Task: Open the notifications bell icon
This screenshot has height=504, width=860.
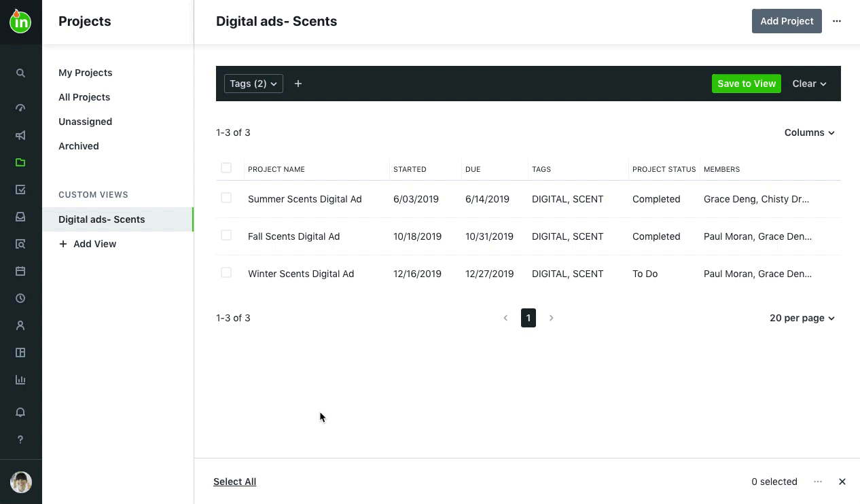Action: 20,412
